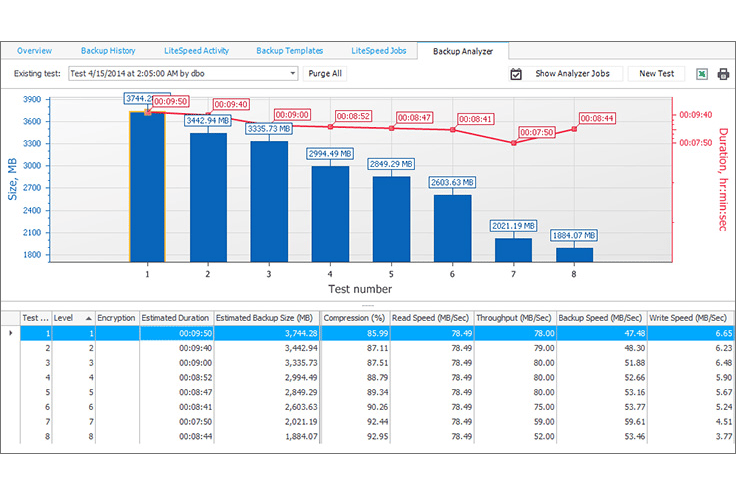Viewport: 736px width, 495px height.
Task: Open the Existing test dropdown
Action: pyautogui.click(x=292, y=74)
